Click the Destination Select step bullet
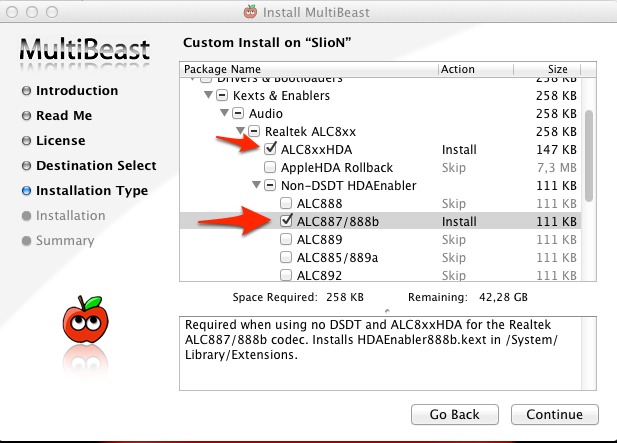 point(26,166)
